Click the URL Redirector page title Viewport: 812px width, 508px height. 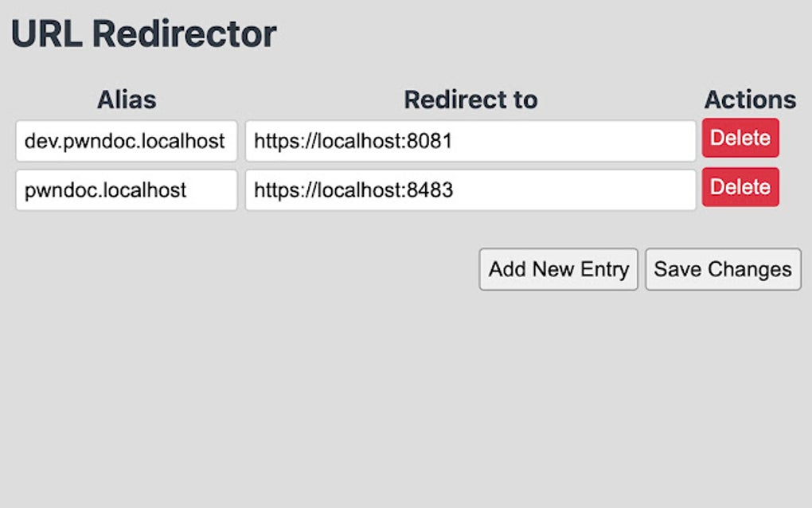click(145, 32)
